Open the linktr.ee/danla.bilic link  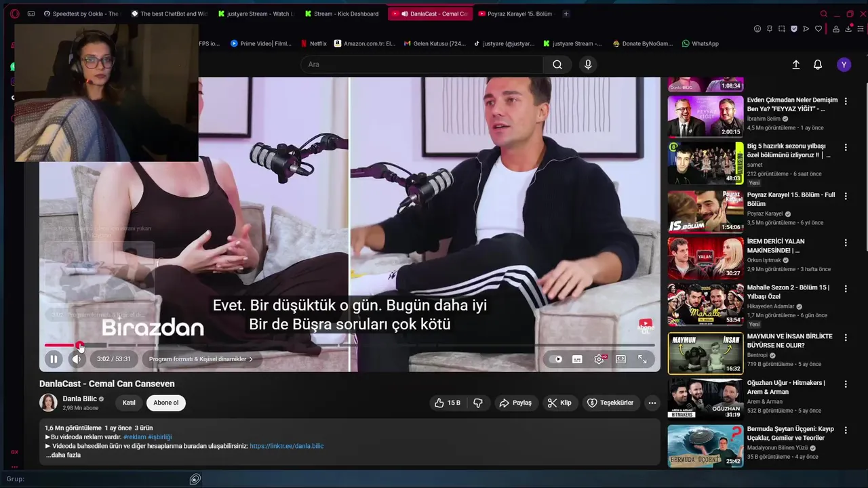(x=287, y=446)
